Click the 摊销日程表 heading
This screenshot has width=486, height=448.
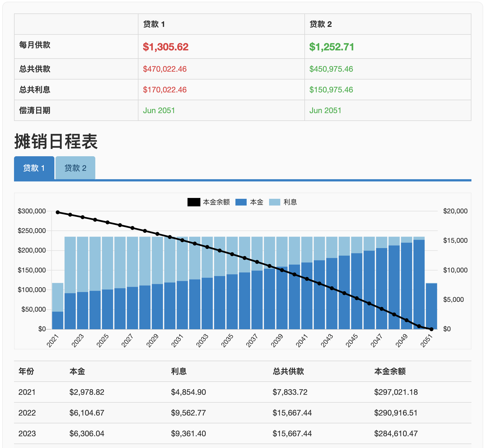click(56, 141)
